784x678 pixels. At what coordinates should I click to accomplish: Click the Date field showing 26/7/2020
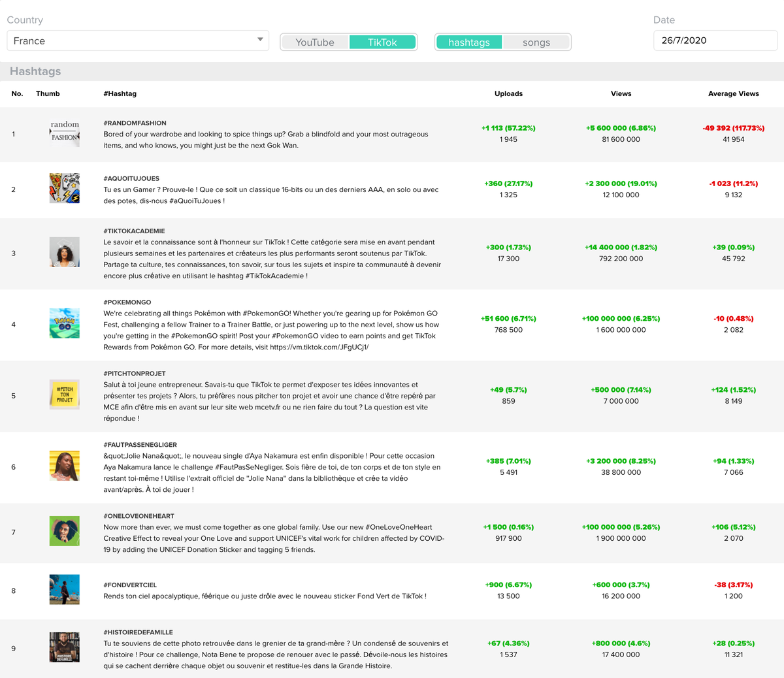[x=715, y=40]
